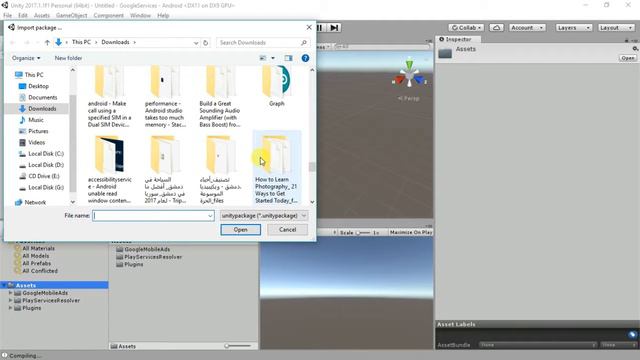Open the Account dropdown
The height and width of the screenshot is (360, 640).
click(x=527, y=28)
